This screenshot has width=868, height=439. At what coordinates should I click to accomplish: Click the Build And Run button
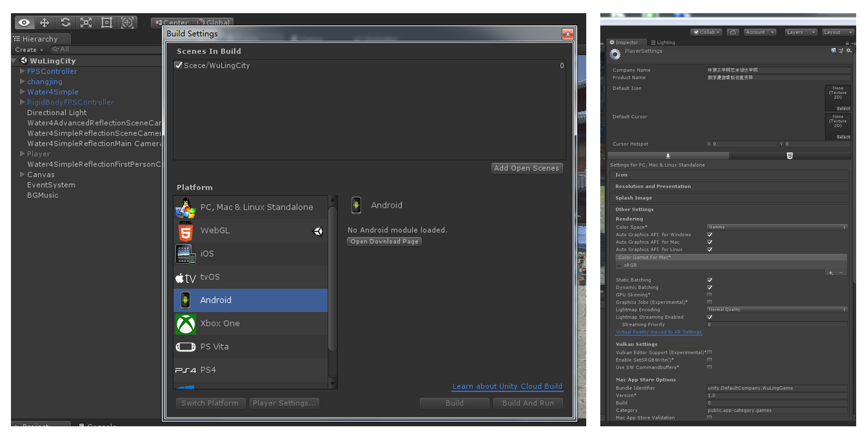pos(528,403)
